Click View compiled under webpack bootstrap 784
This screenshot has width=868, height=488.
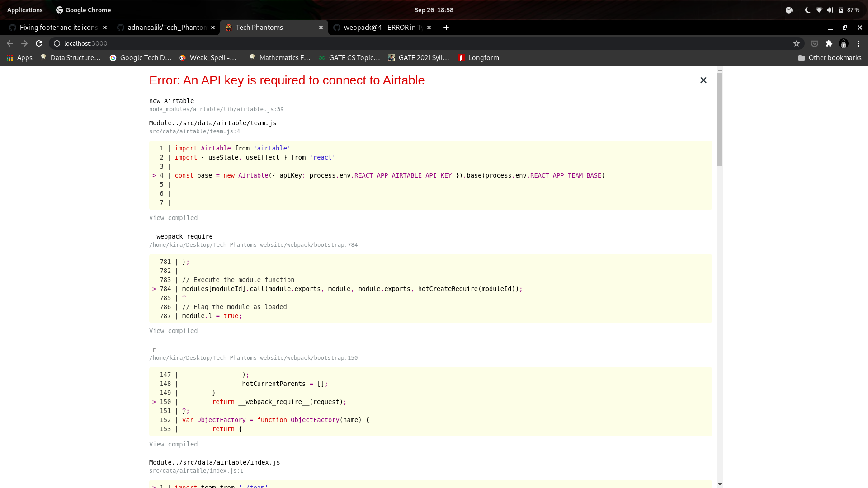pos(173,331)
